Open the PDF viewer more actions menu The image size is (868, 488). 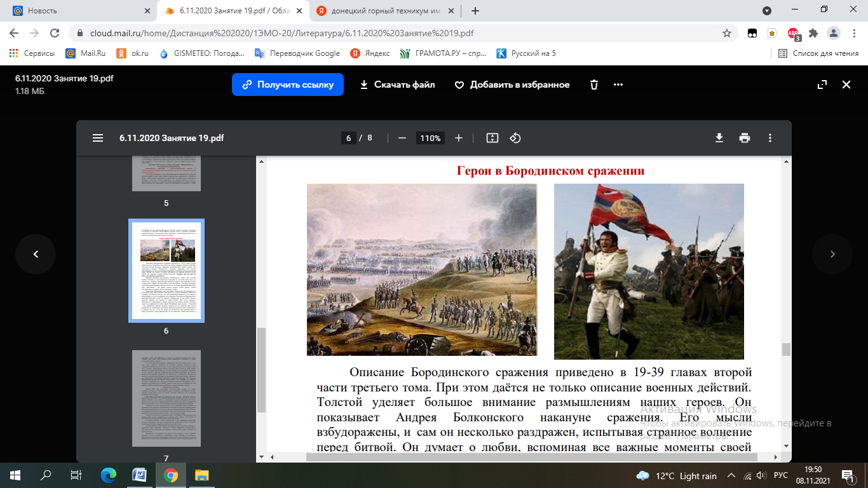(770, 138)
